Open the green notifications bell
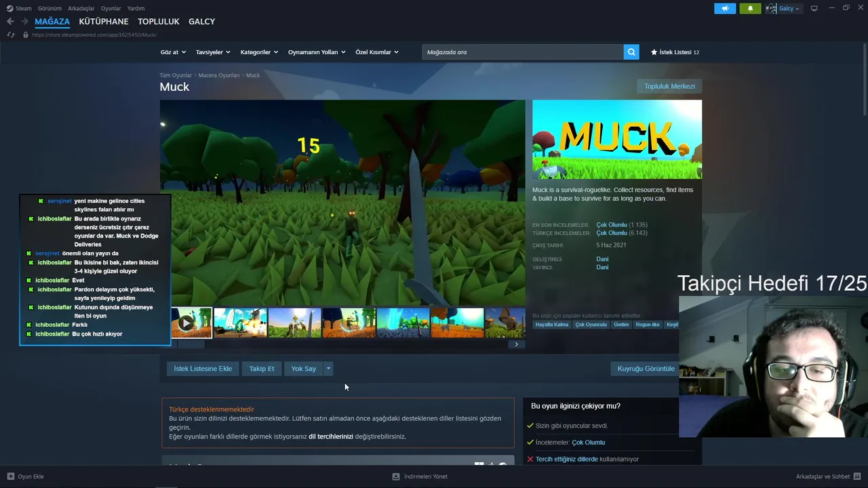The width and height of the screenshot is (868, 488). coord(750,8)
